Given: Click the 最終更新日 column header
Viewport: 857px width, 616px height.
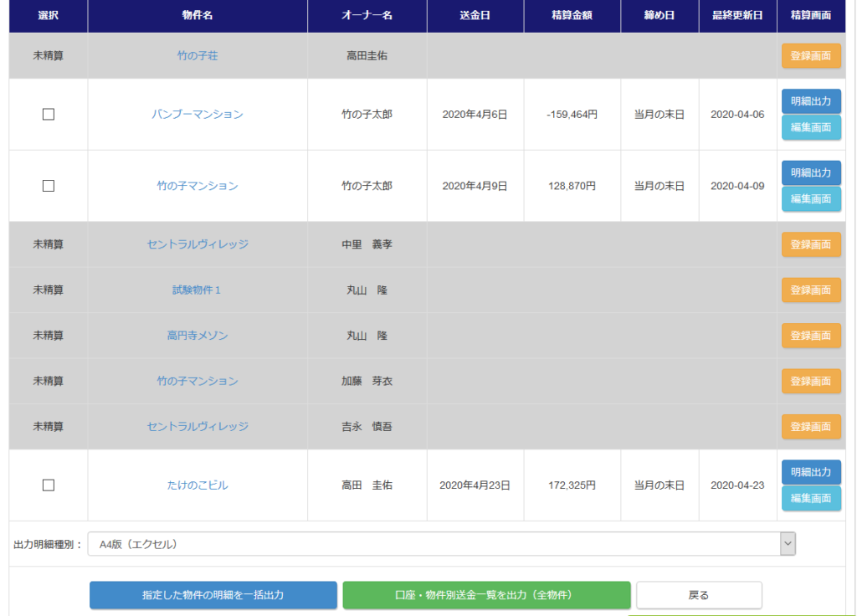Looking at the screenshot, I should (737, 15).
